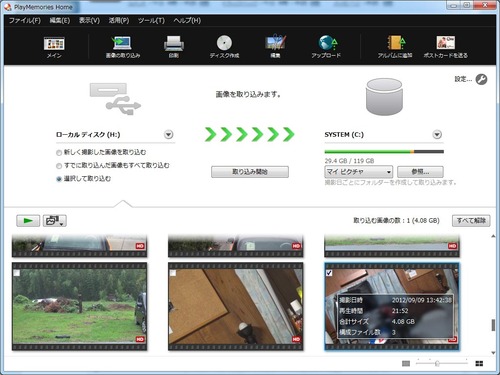The height and width of the screenshot is (375, 500).
Task: Click the scrollbar up arrow
Action: click(493, 236)
